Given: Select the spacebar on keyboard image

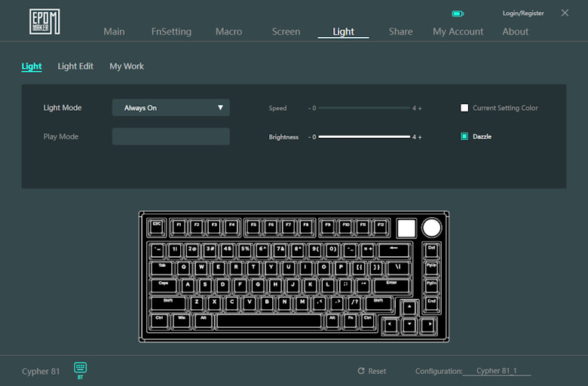Looking at the screenshot, I should 268,321.
